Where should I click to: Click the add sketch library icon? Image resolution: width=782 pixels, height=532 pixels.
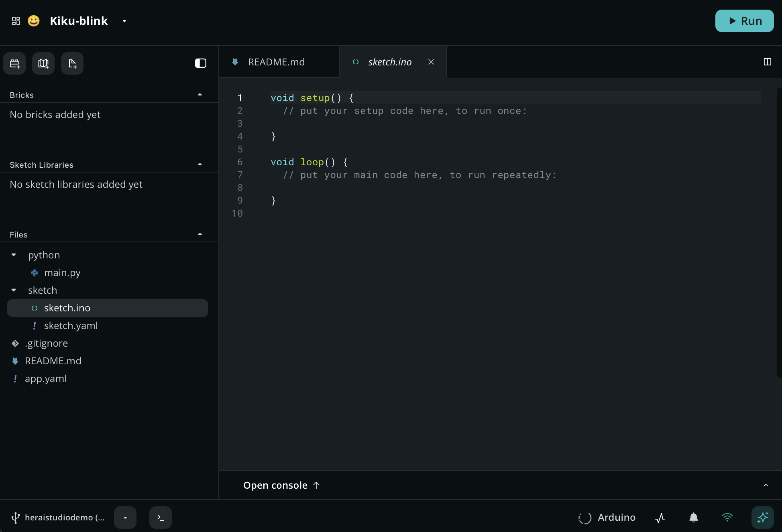pyautogui.click(x=43, y=63)
